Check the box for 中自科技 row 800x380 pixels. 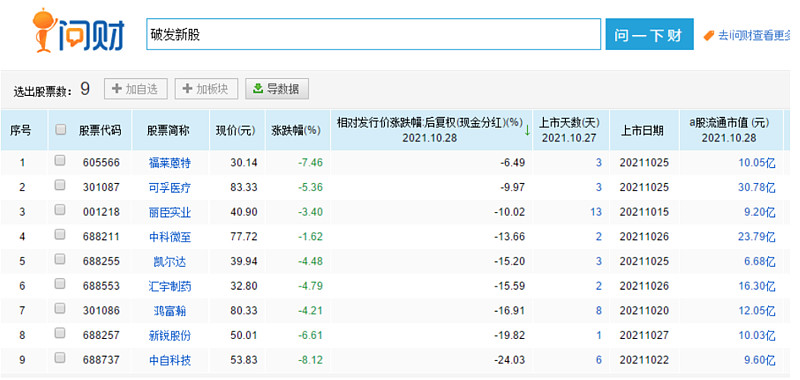point(60,358)
